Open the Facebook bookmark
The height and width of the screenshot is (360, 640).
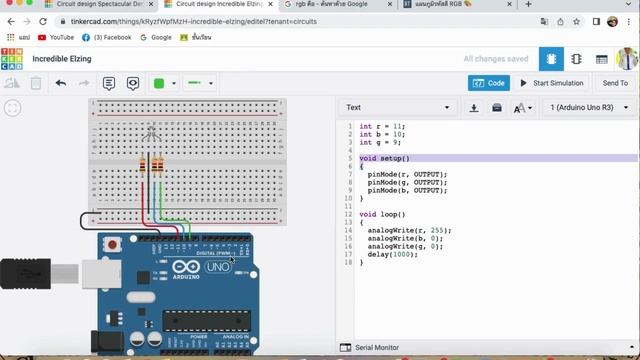point(107,38)
